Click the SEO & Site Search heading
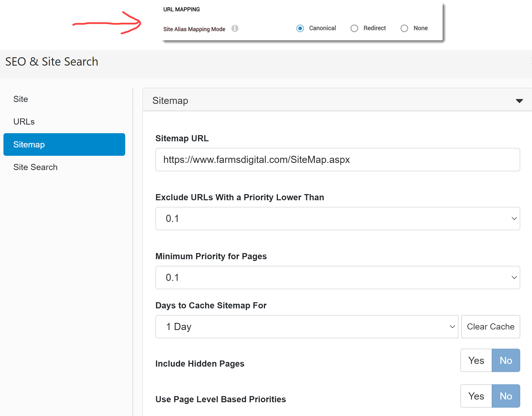Screen dimensions: 532x416 tap(52, 61)
